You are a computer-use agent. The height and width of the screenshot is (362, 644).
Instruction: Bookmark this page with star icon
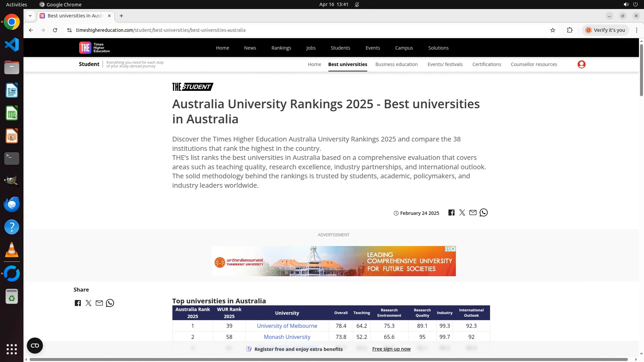pyautogui.click(x=553, y=30)
